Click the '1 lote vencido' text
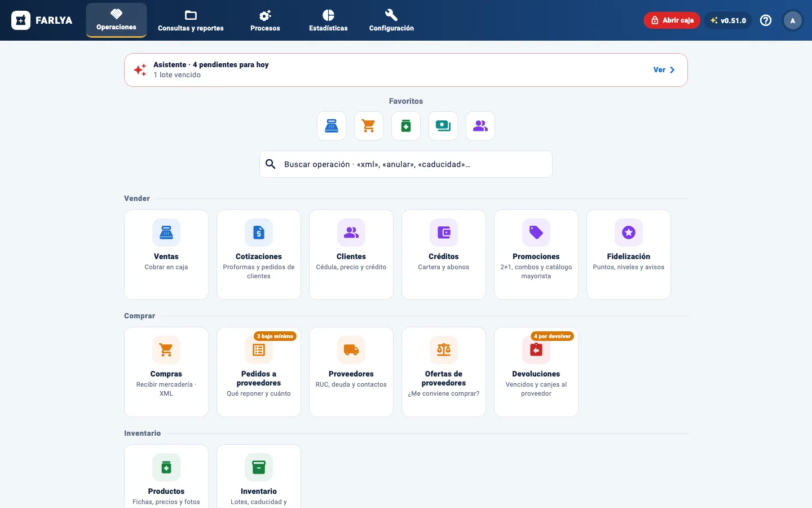 point(177,75)
